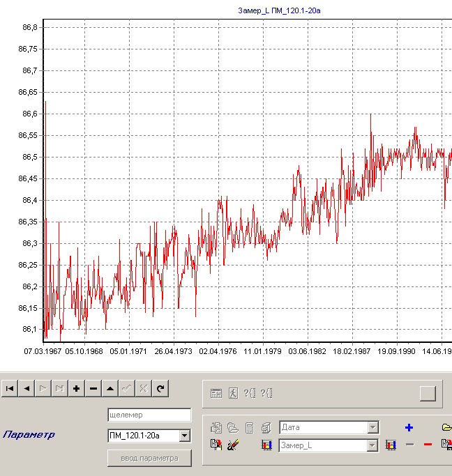The image size is (452, 476).
Task: Click the 86,5 axis label
Action: click(30, 157)
